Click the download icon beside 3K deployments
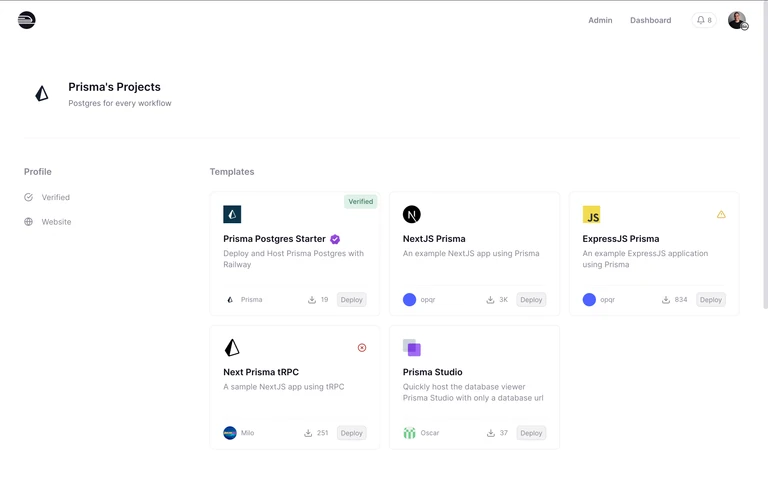The height and width of the screenshot is (482, 768). coord(490,299)
